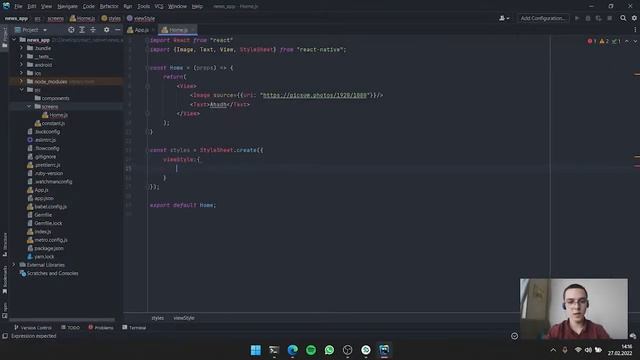Click the Debug toolbar icon
Screen dimensions: 640x360
[588, 18]
